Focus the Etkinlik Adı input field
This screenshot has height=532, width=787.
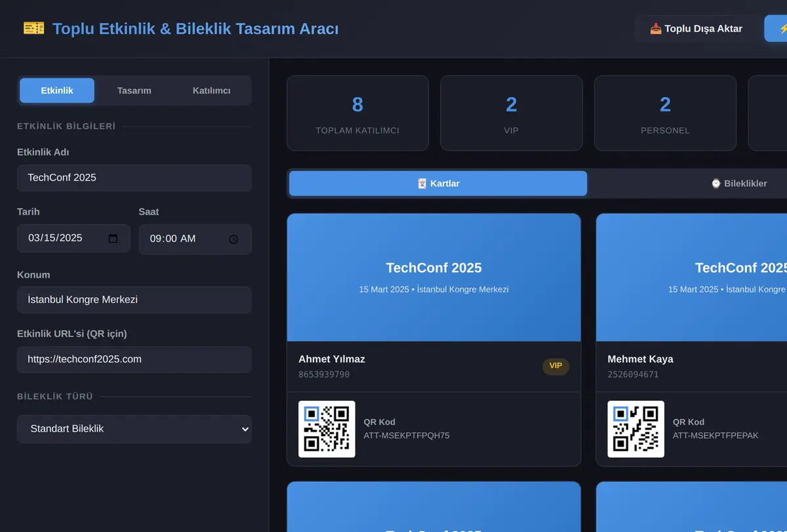pos(134,178)
